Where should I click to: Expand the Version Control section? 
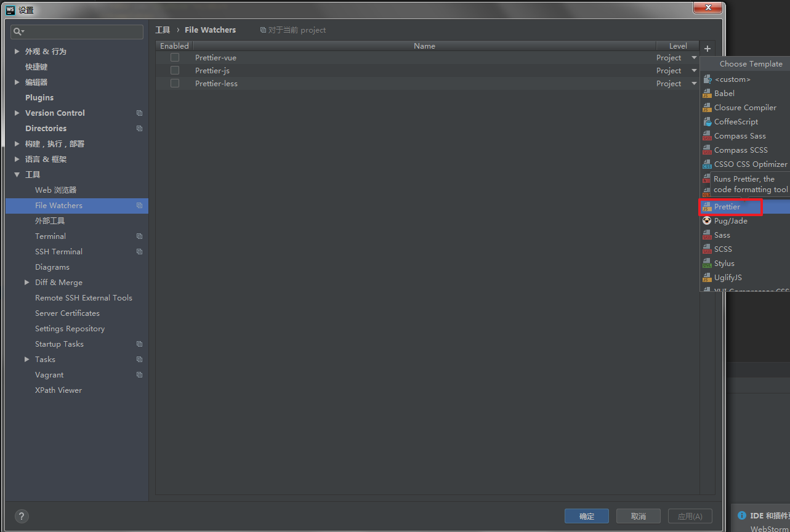coord(17,113)
